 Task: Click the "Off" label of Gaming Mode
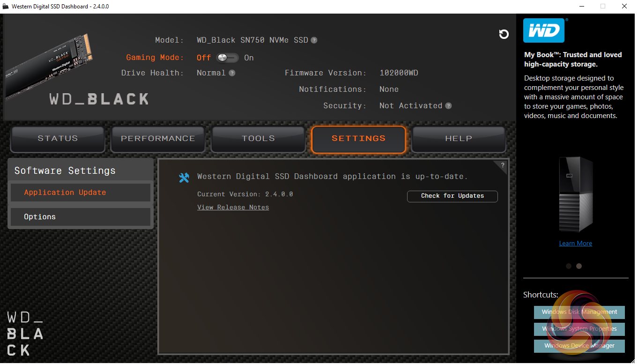[204, 58]
